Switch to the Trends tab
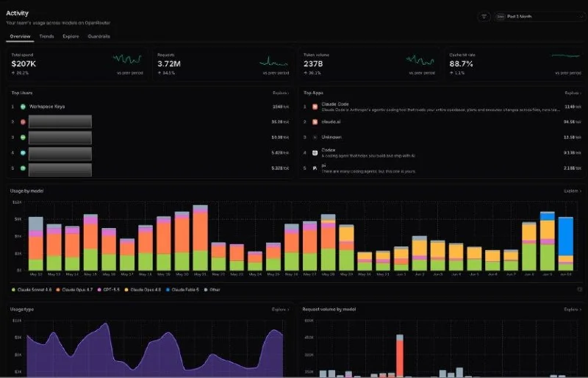Viewport: 588px width, 378px height. pyautogui.click(x=46, y=37)
